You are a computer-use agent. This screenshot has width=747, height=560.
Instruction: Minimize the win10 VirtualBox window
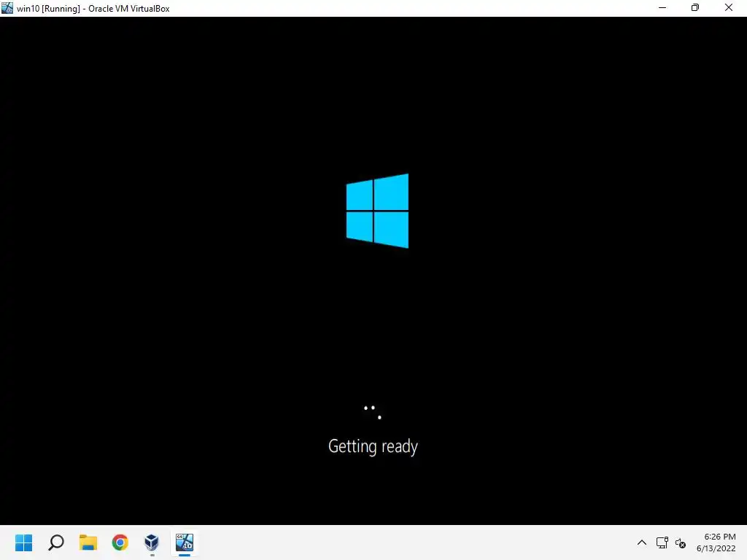[x=662, y=7]
